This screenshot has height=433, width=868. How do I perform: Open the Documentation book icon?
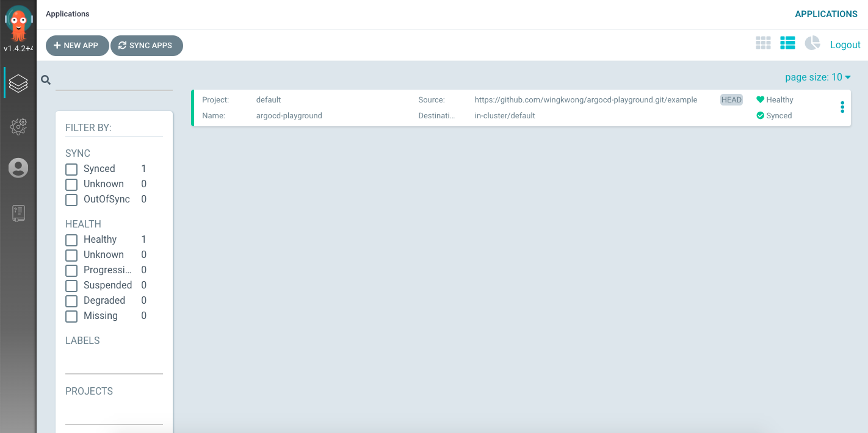click(x=18, y=213)
